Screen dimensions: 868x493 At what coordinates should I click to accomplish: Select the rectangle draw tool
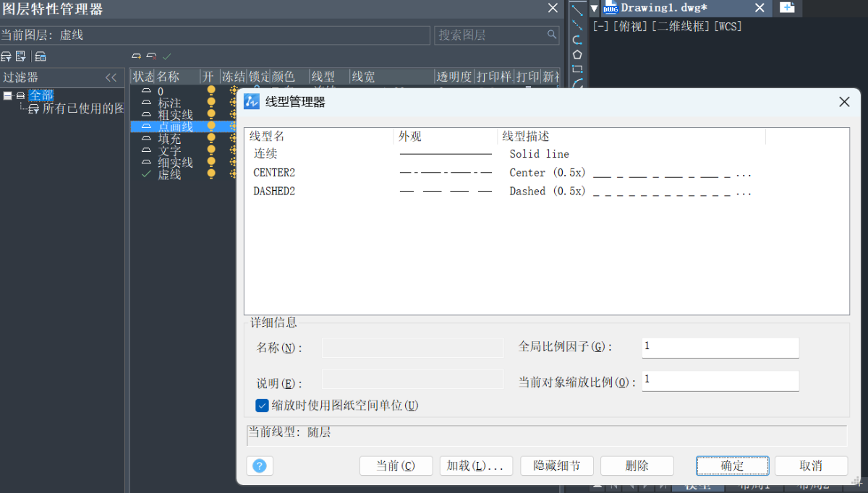tap(577, 69)
